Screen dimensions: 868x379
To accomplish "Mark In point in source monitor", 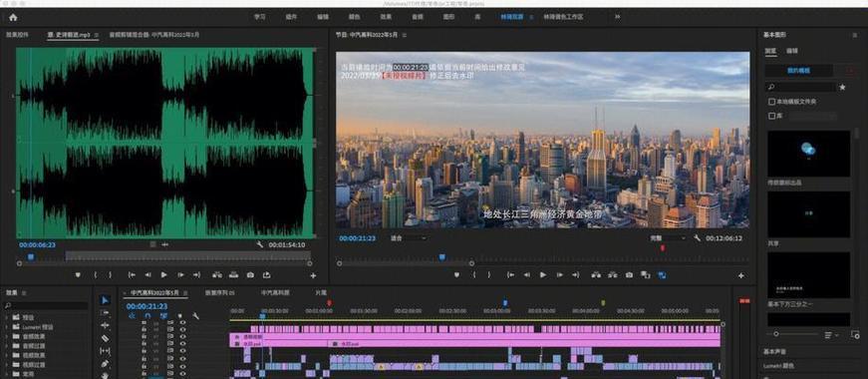I will click(96, 275).
